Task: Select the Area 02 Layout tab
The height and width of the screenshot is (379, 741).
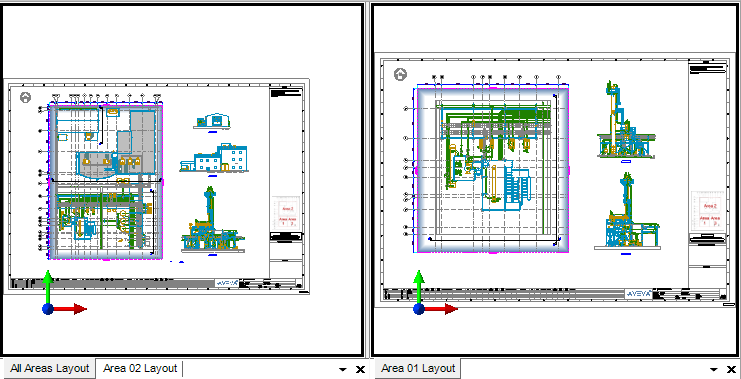Action: click(x=140, y=368)
